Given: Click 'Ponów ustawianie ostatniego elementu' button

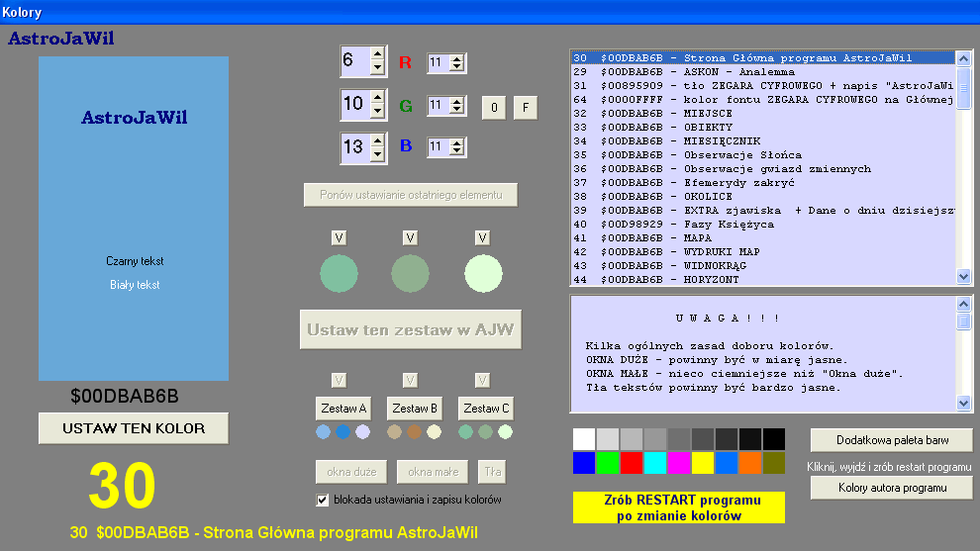Looking at the screenshot, I should 411,195.
